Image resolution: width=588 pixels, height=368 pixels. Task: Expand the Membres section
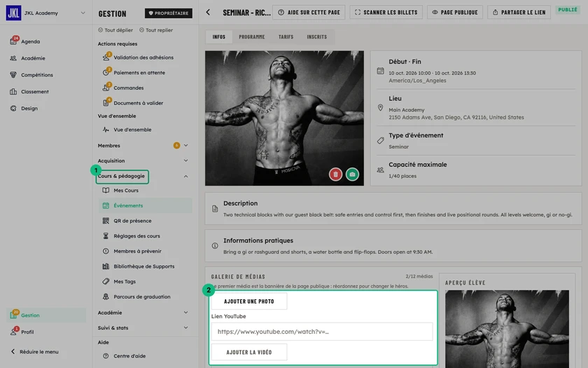click(x=185, y=145)
